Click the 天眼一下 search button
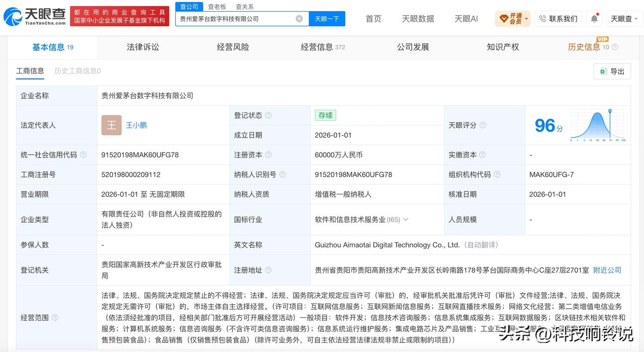 click(327, 19)
